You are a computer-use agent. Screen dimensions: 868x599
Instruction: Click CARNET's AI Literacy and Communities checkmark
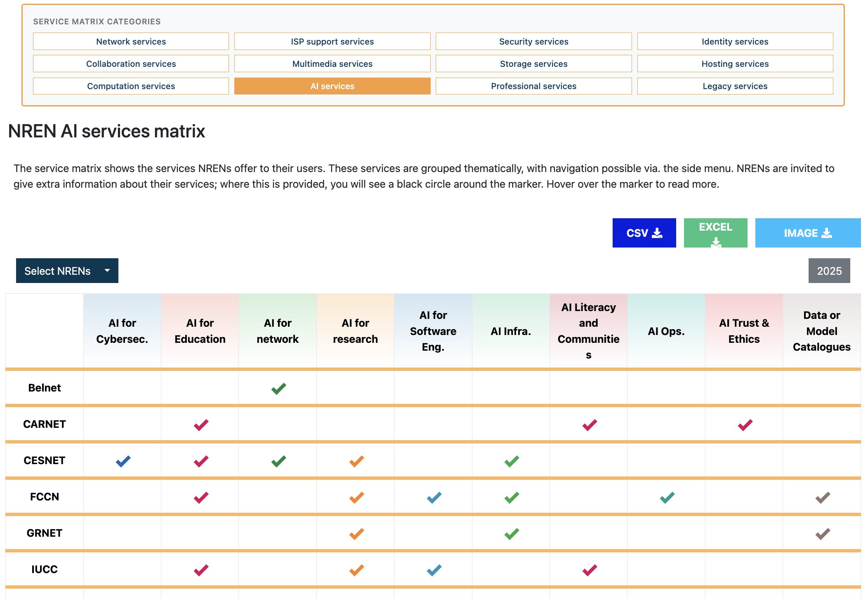coord(590,424)
